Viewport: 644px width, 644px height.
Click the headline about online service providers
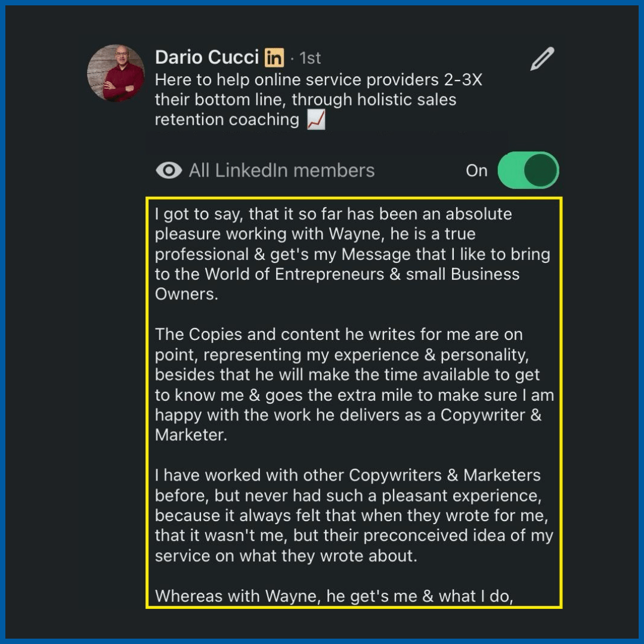click(318, 100)
